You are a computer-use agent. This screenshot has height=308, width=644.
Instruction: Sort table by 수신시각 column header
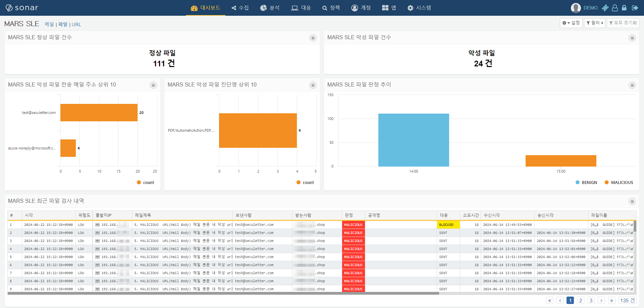point(508,215)
